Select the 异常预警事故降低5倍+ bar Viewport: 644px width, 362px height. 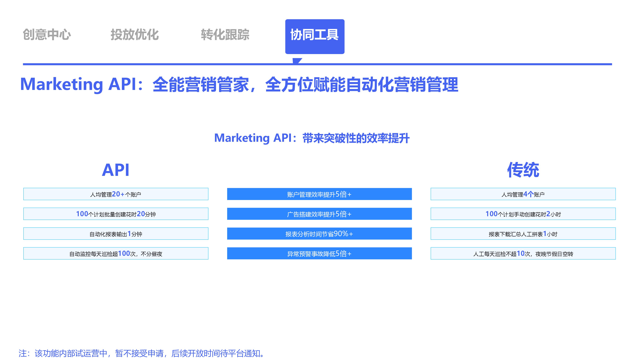319,254
